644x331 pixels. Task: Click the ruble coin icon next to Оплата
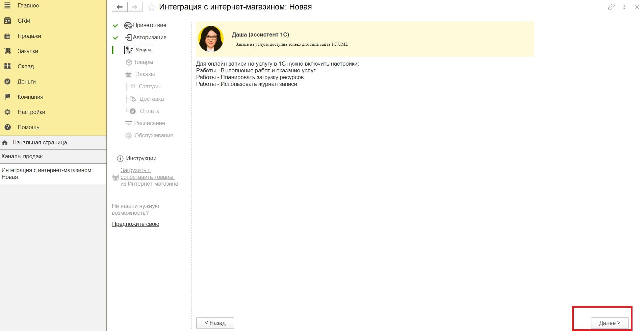(x=133, y=111)
